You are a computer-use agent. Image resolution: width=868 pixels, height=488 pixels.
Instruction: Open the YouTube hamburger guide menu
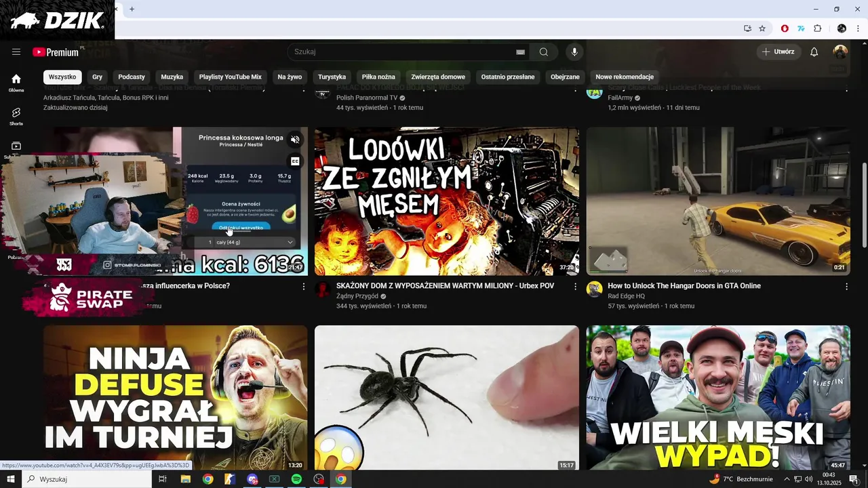[16, 52]
